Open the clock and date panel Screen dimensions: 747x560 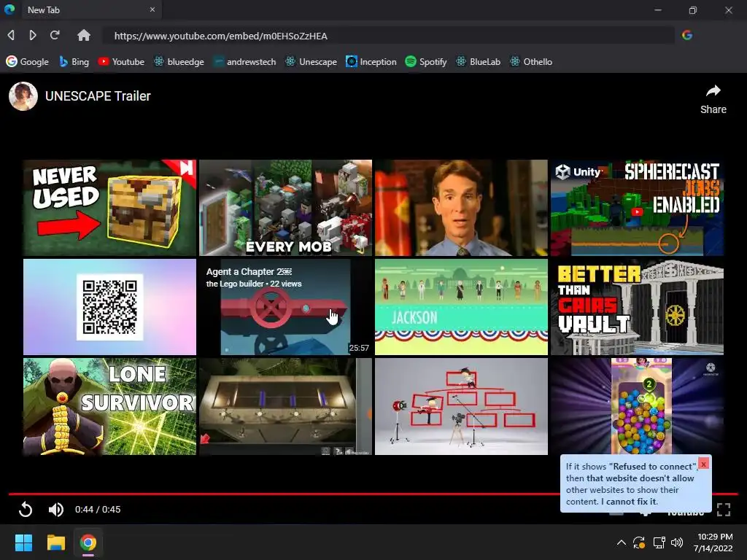point(713,542)
